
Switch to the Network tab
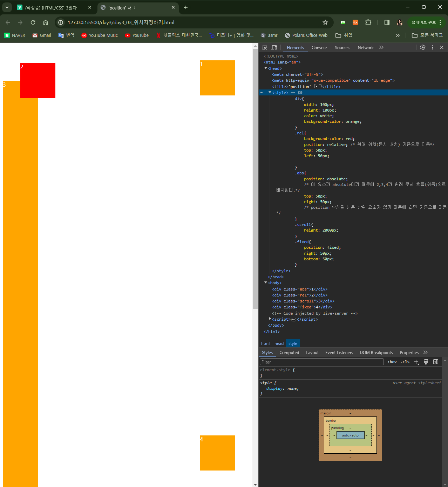pyautogui.click(x=365, y=48)
